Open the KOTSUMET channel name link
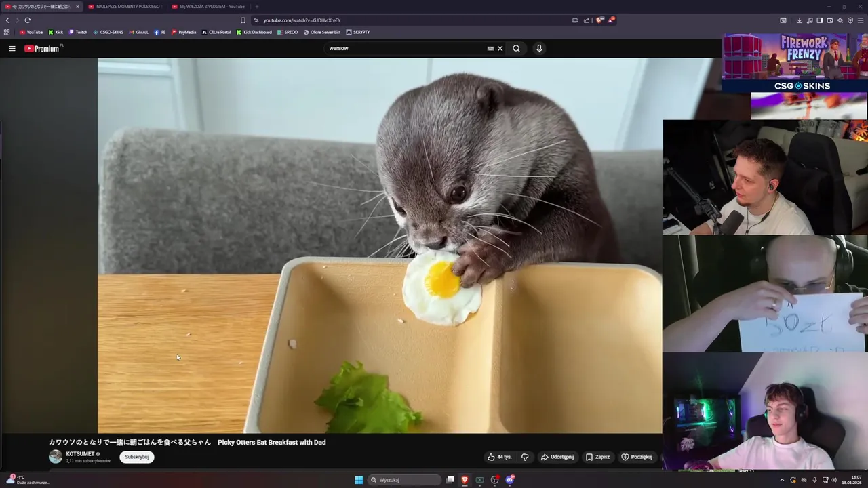Screen dimensions: 868x488 80,454
